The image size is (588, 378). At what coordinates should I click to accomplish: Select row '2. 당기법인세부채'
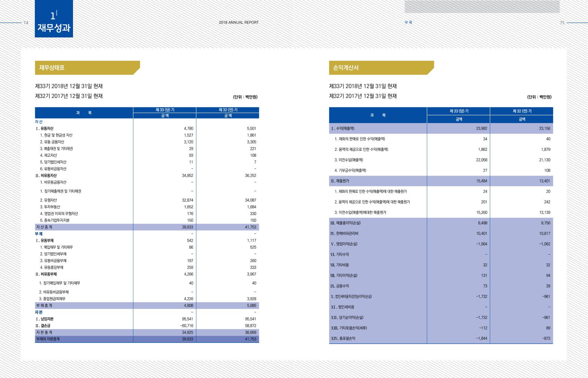147,254
